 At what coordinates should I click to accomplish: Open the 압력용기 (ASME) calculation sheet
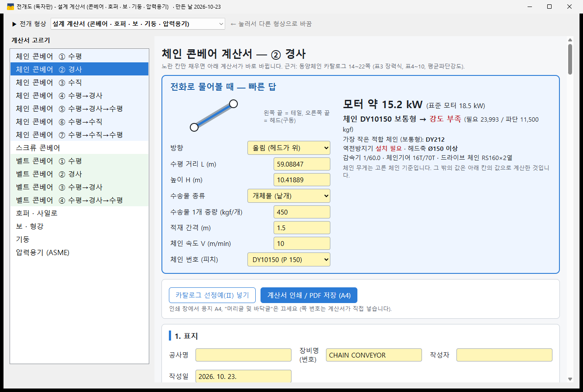point(79,252)
